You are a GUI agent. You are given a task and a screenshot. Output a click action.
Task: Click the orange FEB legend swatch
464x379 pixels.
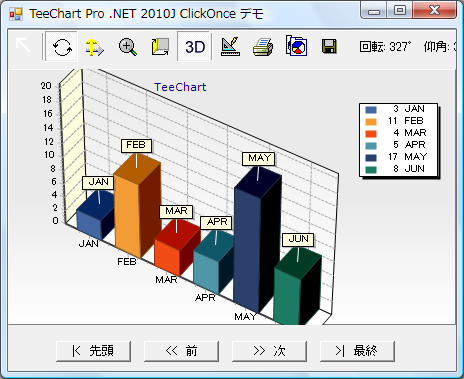[371, 122]
